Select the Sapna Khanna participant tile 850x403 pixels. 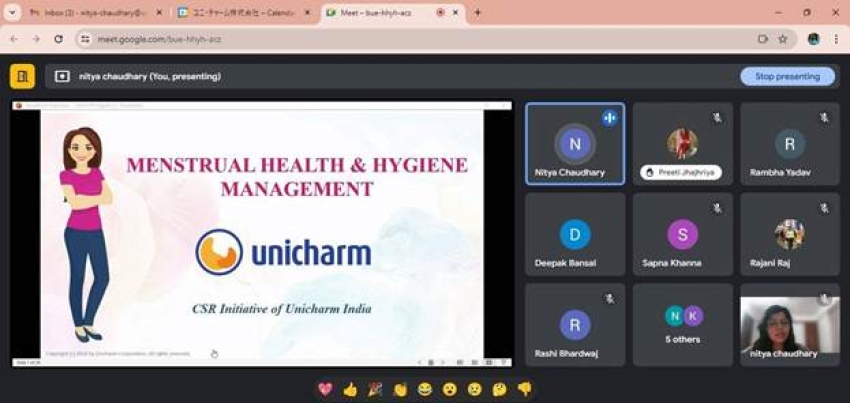tap(682, 234)
